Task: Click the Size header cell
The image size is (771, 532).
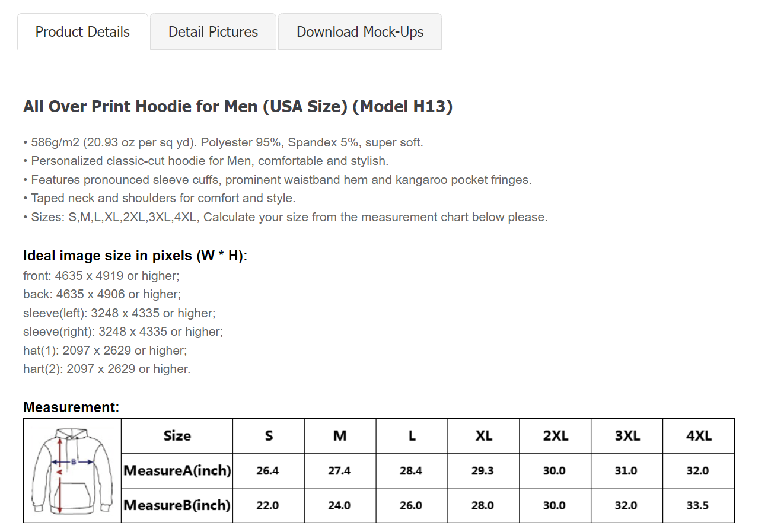Action: click(176, 435)
